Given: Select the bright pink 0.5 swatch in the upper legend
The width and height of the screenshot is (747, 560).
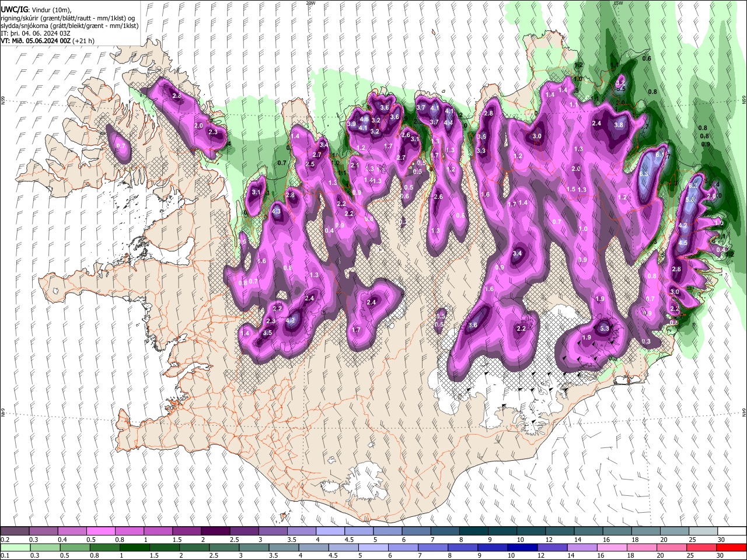Looking at the screenshot, I should tap(100, 531).
